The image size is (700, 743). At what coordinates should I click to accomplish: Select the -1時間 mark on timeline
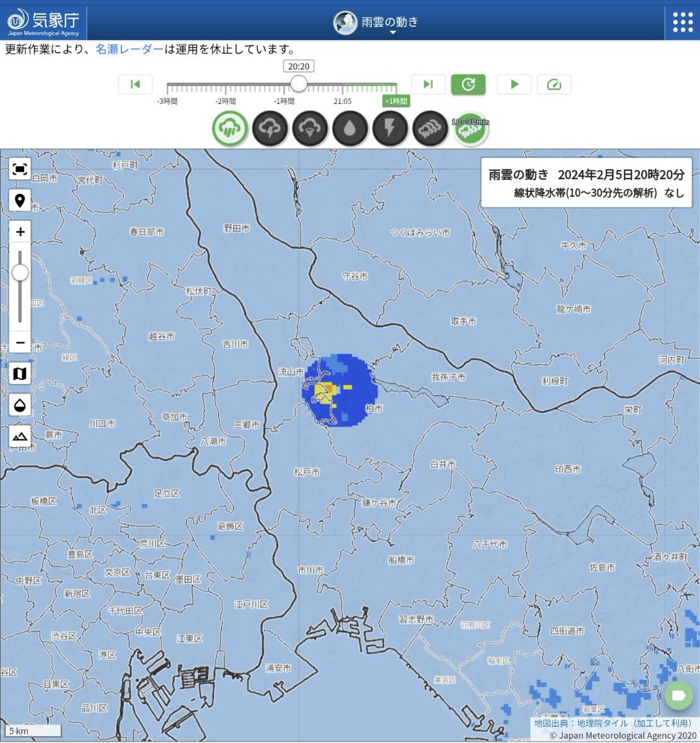(284, 101)
